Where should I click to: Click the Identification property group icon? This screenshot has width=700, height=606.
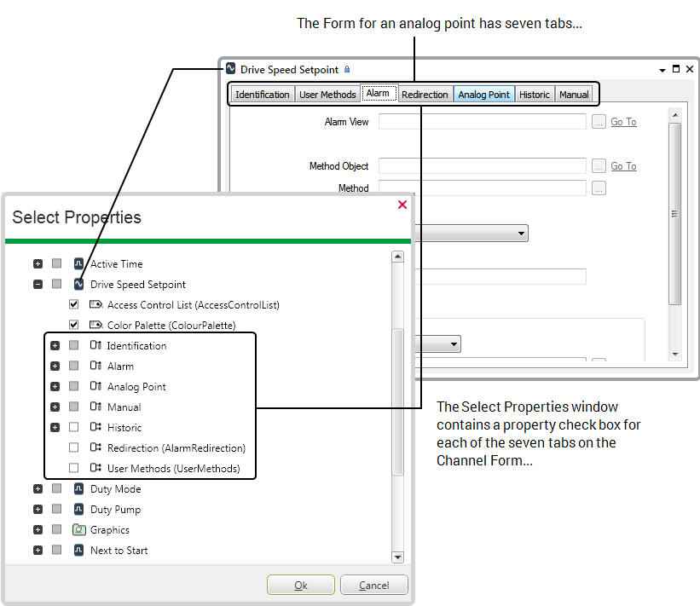tap(95, 346)
